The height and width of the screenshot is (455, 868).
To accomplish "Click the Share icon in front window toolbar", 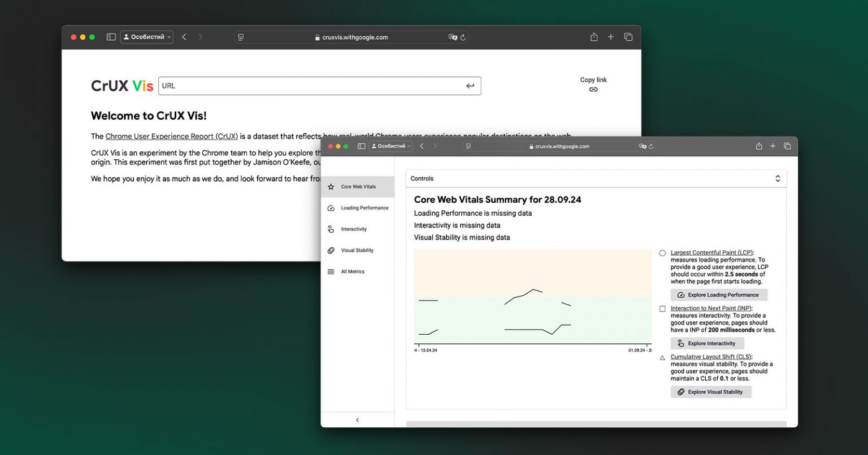I will (x=759, y=146).
